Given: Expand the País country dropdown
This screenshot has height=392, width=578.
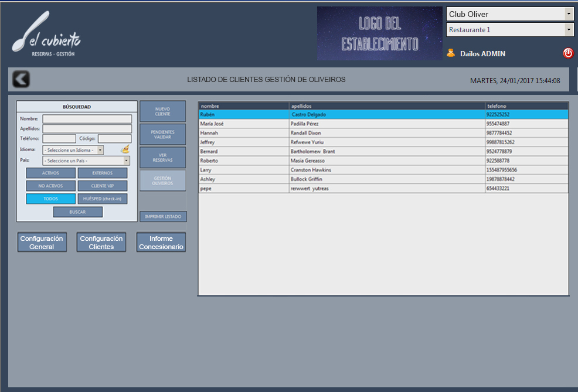Looking at the screenshot, I should pos(86,161).
